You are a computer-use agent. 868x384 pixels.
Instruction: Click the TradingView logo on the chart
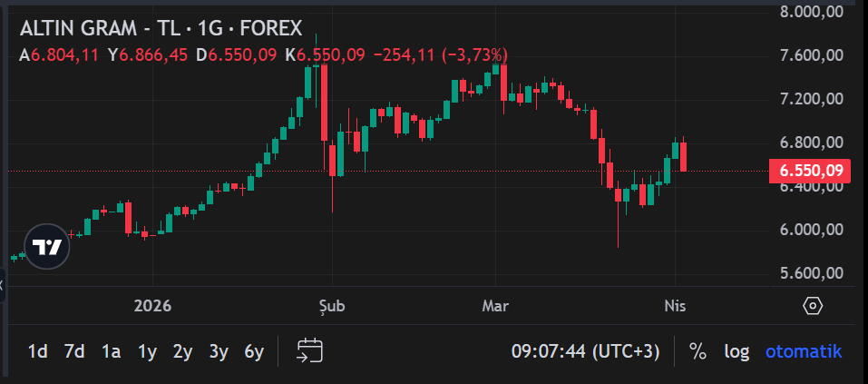46,246
